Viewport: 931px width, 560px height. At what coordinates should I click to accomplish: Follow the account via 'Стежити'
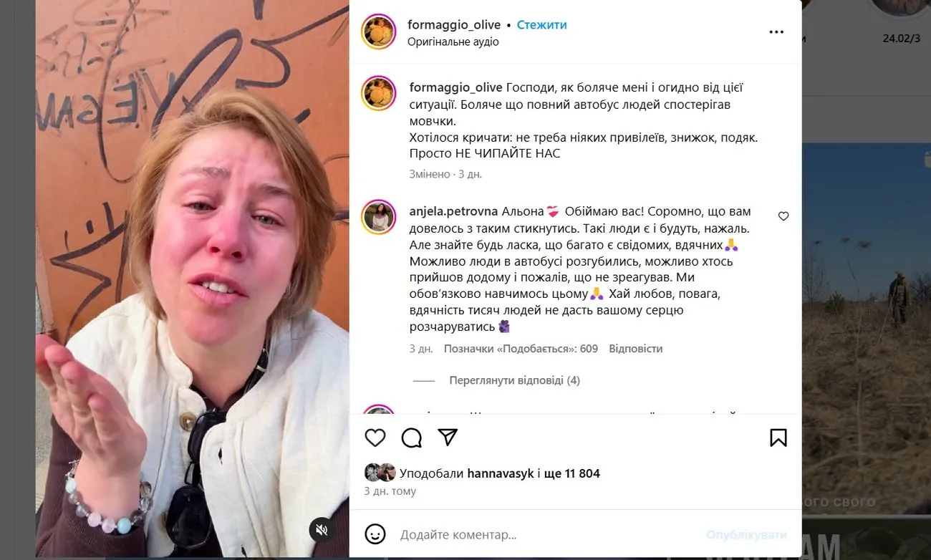541,25
